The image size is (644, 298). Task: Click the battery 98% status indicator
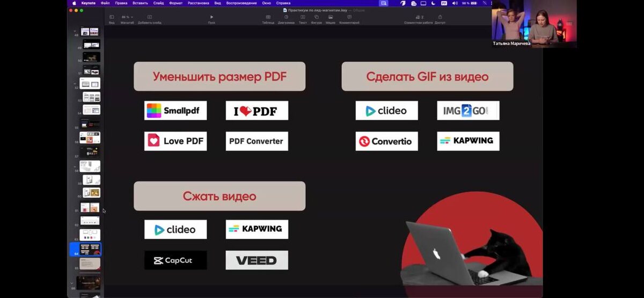point(469,3)
